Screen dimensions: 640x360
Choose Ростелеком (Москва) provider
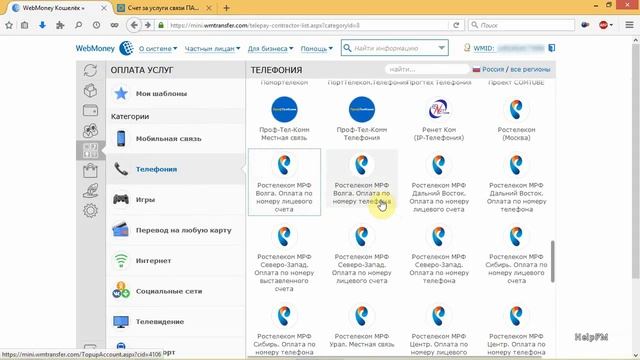pyautogui.click(x=516, y=119)
